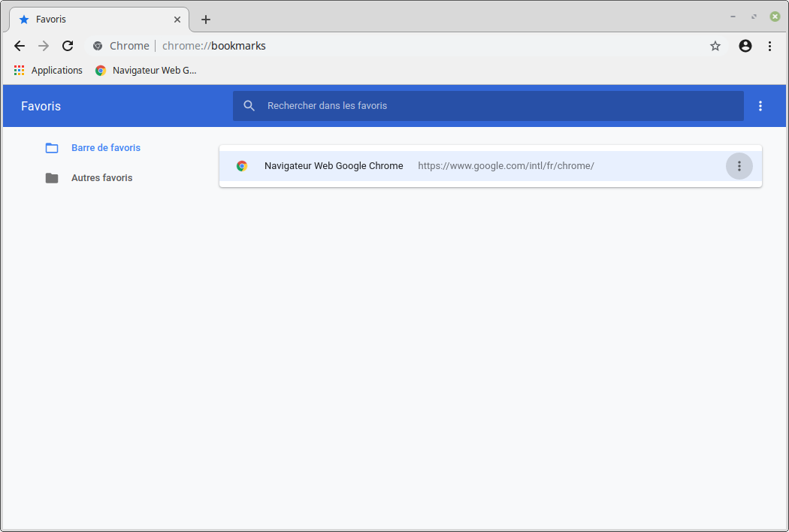Viewport: 789px width, 532px height.
Task: Select the Autres favoris folder
Action: point(101,178)
